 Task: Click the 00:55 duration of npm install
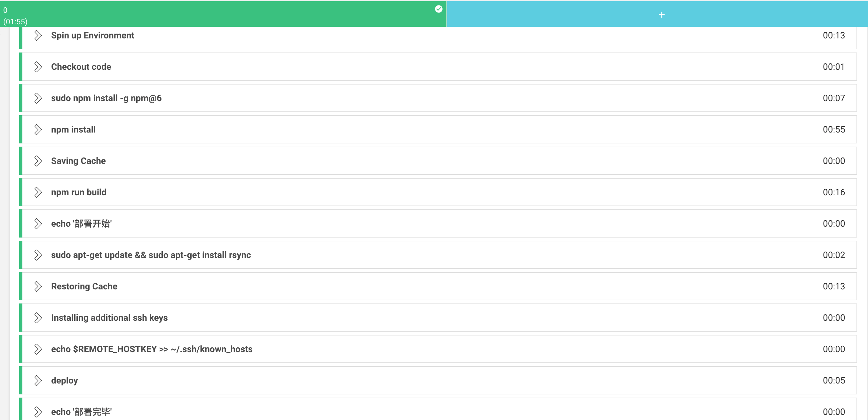[x=834, y=130]
